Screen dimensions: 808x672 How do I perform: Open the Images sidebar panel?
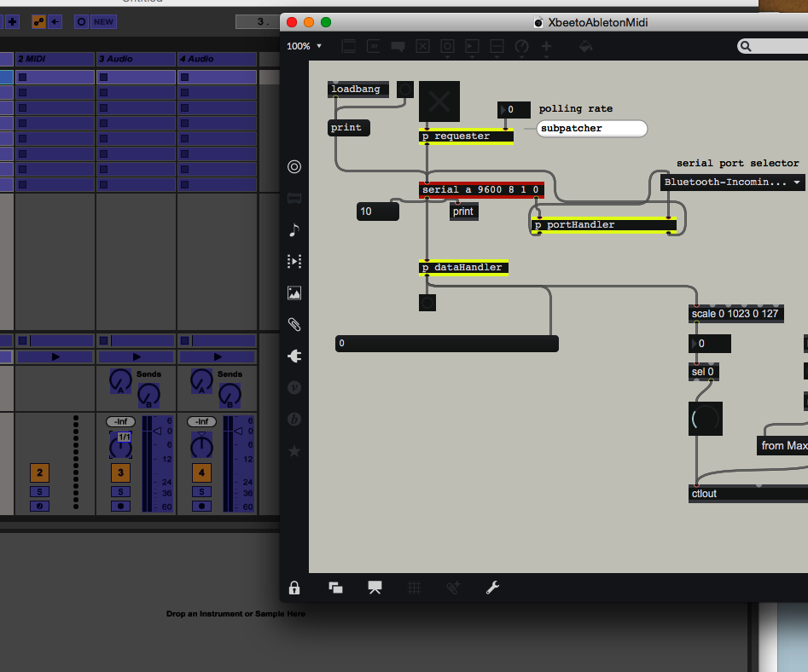click(x=294, y=293)
